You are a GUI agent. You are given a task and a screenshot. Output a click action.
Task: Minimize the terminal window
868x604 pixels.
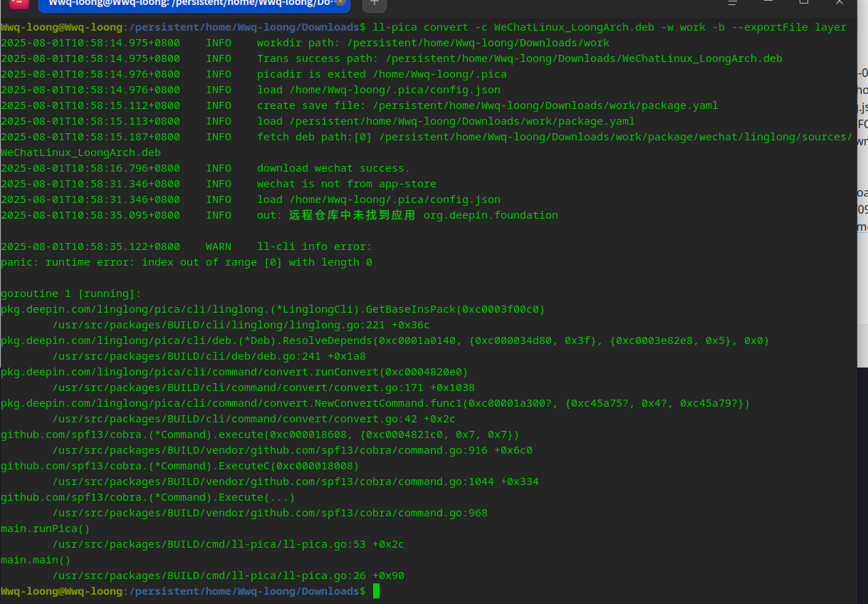(768, 2)
